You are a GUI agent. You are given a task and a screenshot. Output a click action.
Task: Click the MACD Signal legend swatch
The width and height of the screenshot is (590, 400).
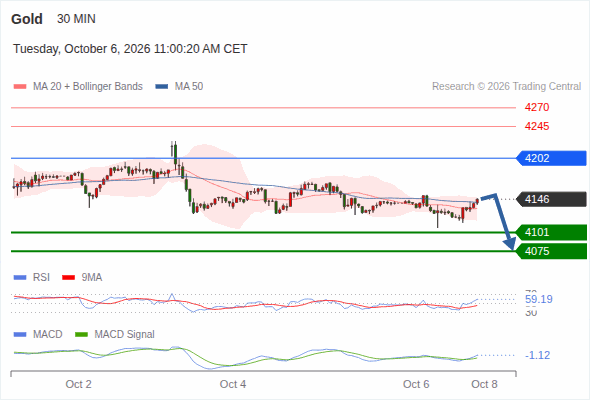coord(81,335)
